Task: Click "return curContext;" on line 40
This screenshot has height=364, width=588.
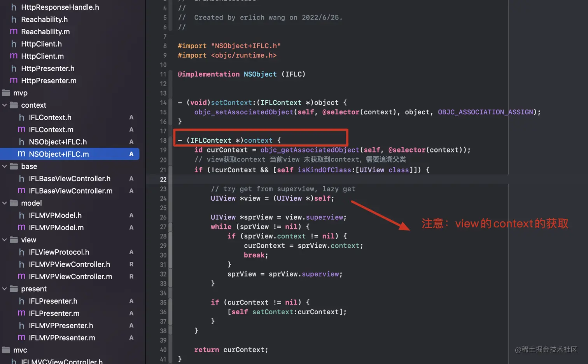Action: pos(231,350)
